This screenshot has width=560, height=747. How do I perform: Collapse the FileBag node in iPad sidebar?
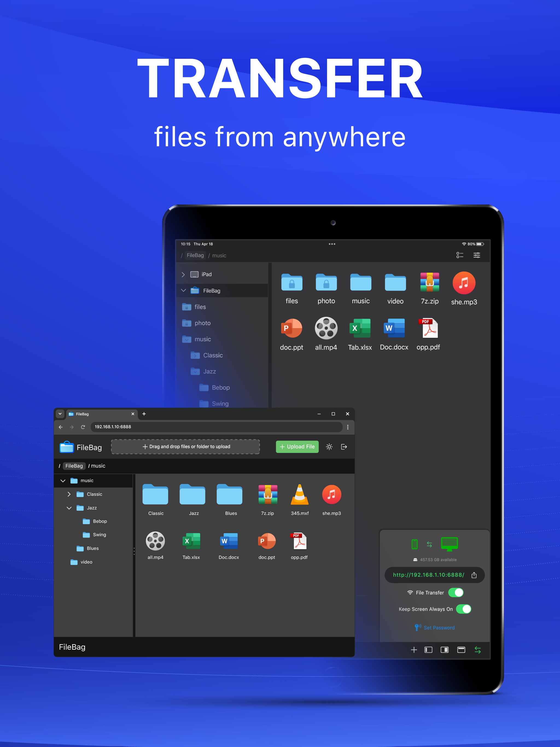183,290
